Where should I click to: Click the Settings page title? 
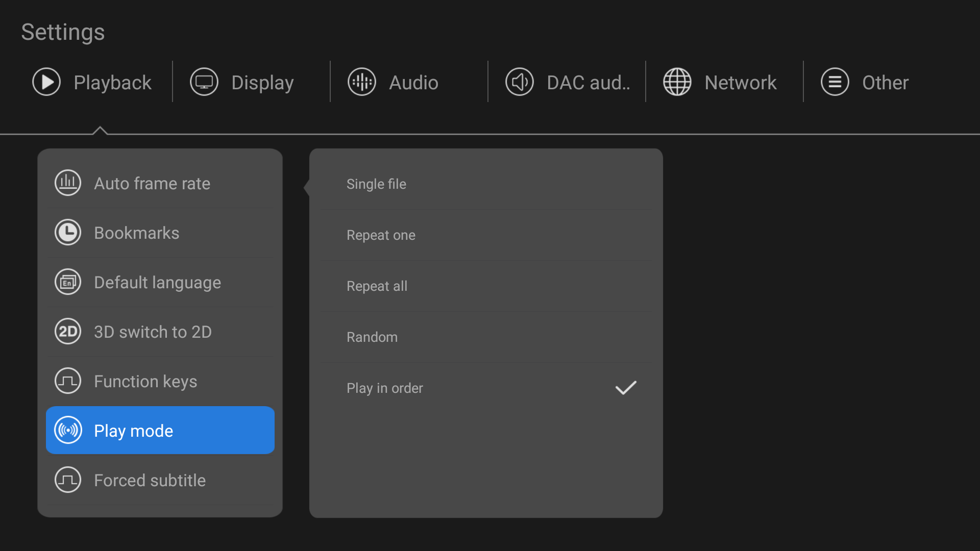pyautogui.click(x=63, y=32)
